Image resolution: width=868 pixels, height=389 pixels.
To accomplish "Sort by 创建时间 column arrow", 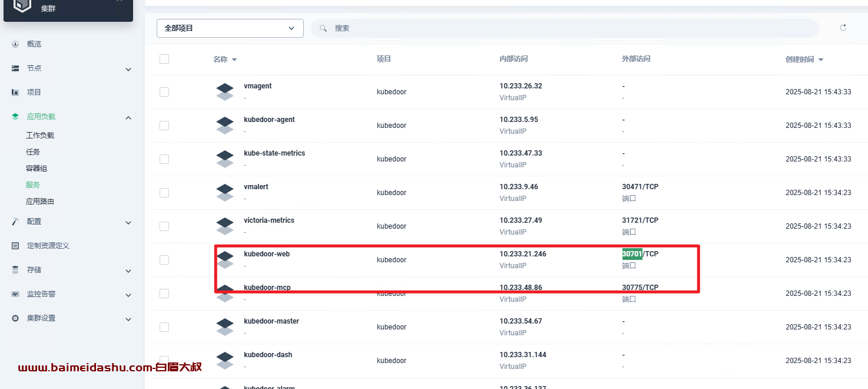I will coord(821,60).
